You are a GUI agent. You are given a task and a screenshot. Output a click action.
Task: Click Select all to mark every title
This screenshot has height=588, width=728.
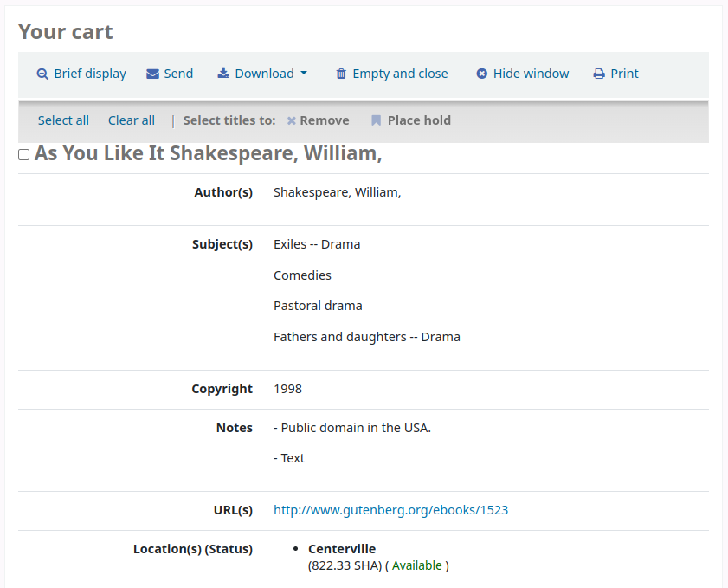tap(63, 120)
